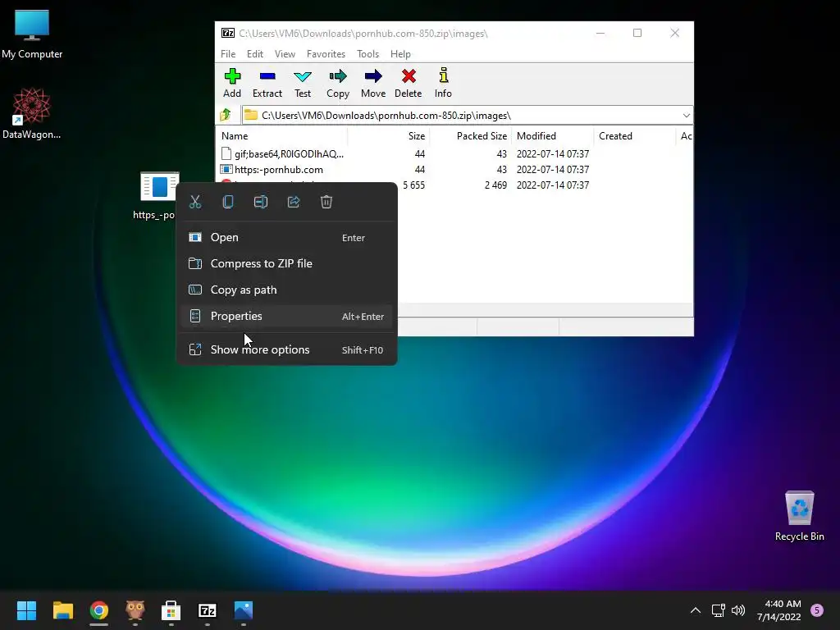Close the 7-Zip window
This screenshot has width=840, height=630.
click(x=675, y=33)
